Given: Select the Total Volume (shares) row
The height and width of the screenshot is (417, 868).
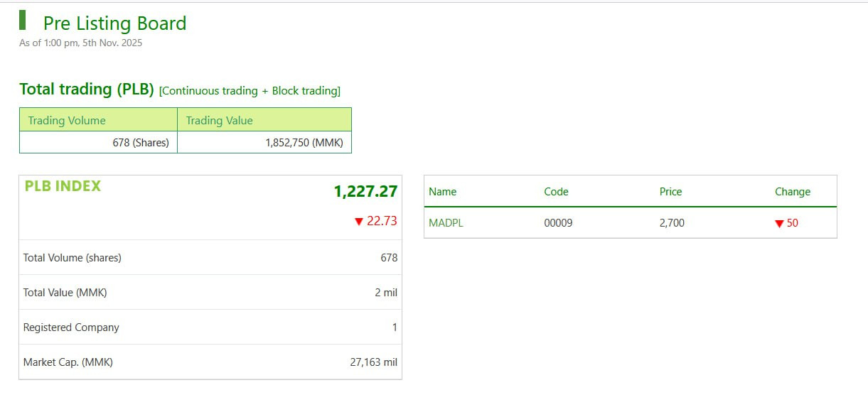Looking at the screenshot, I should click(x=210, y=258).
